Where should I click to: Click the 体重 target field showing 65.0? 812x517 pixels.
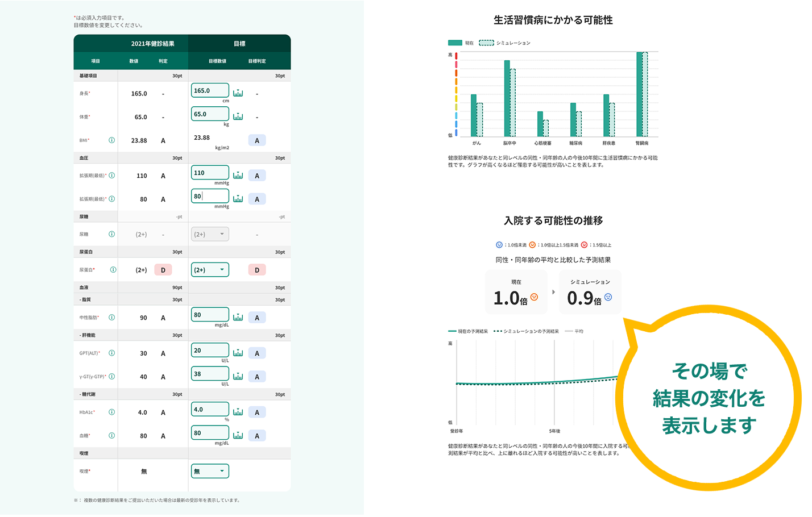coord(210,114)
